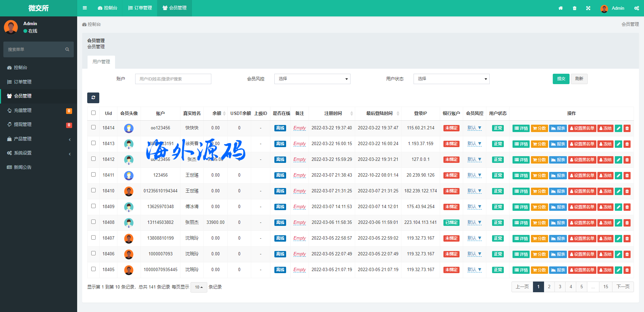The image size is (644, 312).
Task: Select the checkbox for user 18413
Action: (x=94, y=143)
